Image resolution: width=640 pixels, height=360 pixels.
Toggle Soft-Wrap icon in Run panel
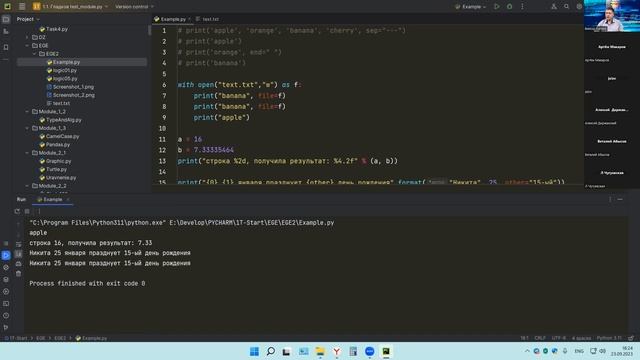[x=18, y=244]
